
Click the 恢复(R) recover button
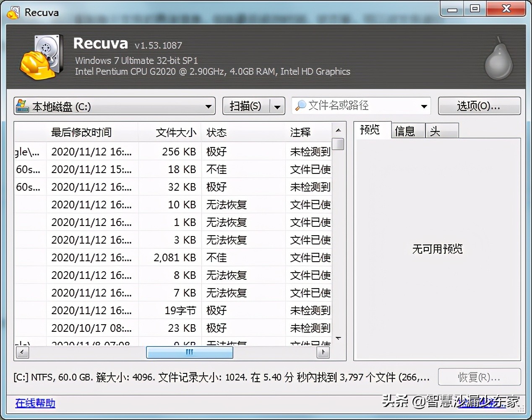(x=479, y=377)
